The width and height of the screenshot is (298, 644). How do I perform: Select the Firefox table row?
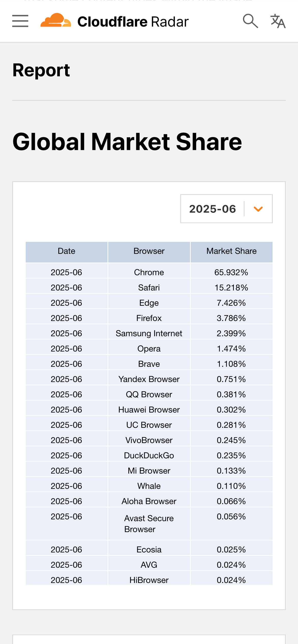click(149, 318)
